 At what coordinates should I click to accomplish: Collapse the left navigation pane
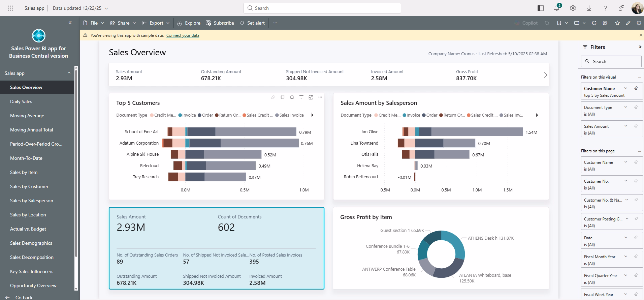[x=70, y=23]
